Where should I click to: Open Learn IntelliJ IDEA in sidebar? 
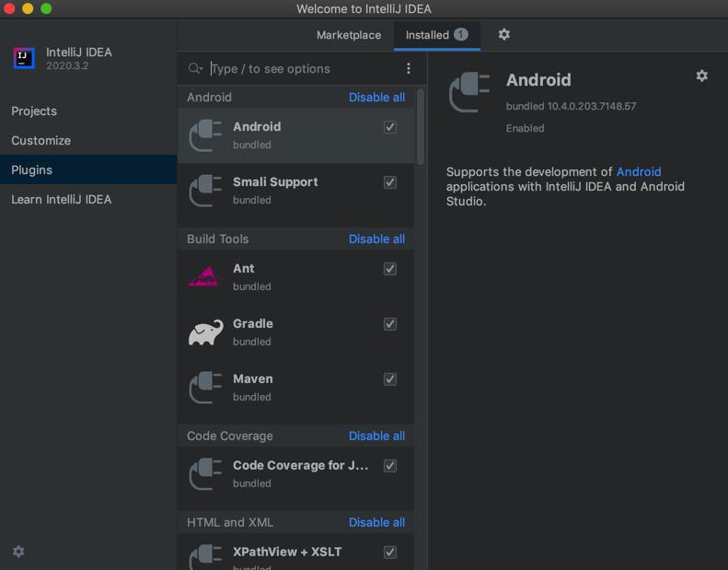[88, 199]
